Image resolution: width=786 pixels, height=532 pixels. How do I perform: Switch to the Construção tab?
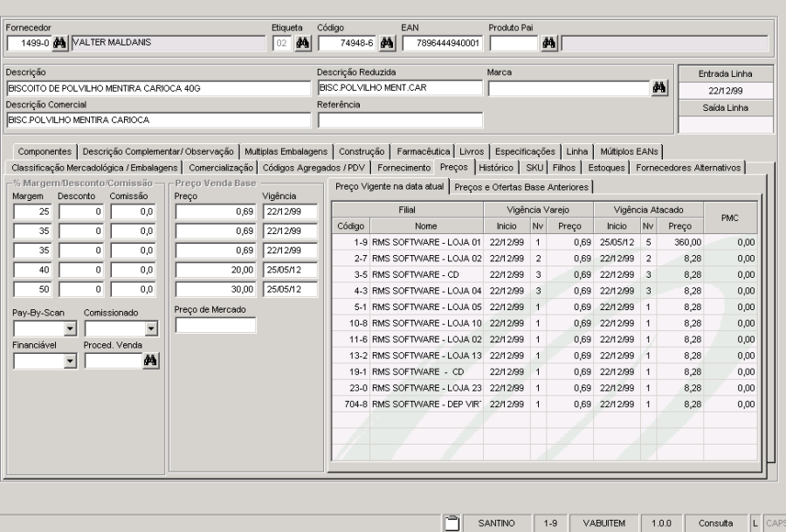pos(362,151)
